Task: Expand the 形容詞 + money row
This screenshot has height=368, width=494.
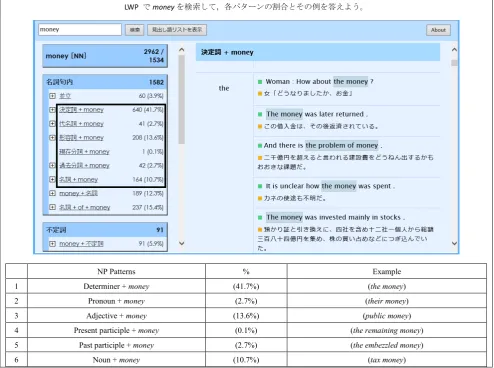Action: click(x=52, y=137)
